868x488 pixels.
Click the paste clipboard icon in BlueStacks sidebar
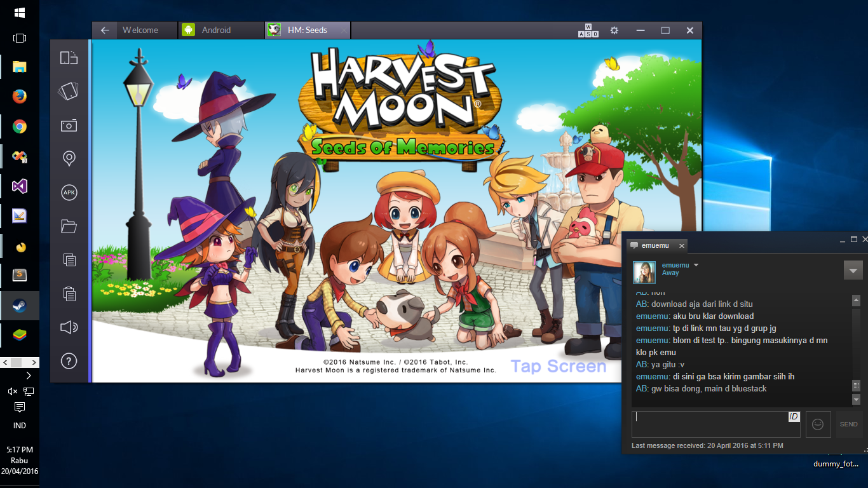click(x=69, y=293)
